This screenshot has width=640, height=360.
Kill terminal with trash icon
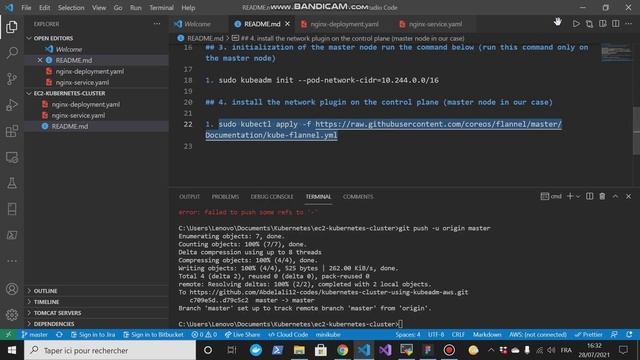click(602, 196)
